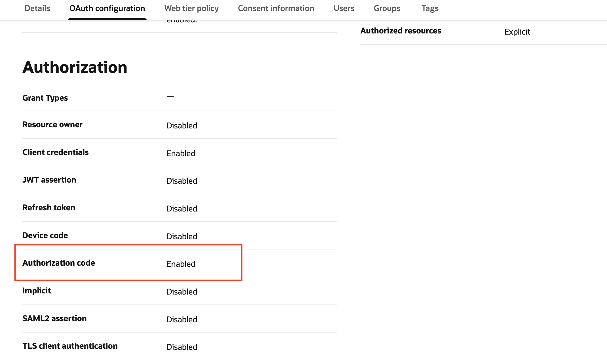Click the Client credentials Enabled status

coord(181,153)
